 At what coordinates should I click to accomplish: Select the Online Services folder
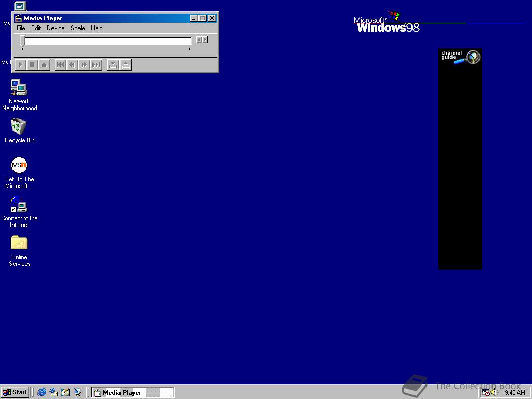19,251
